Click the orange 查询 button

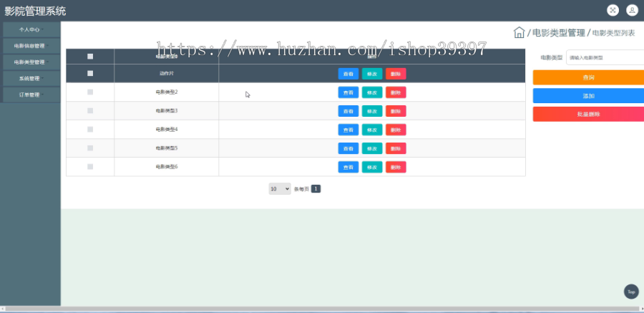[589, 77]
